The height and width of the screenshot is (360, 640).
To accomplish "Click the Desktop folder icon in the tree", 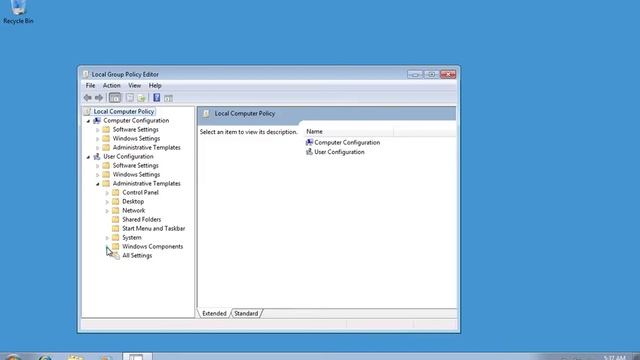I will tap(116, 202).
